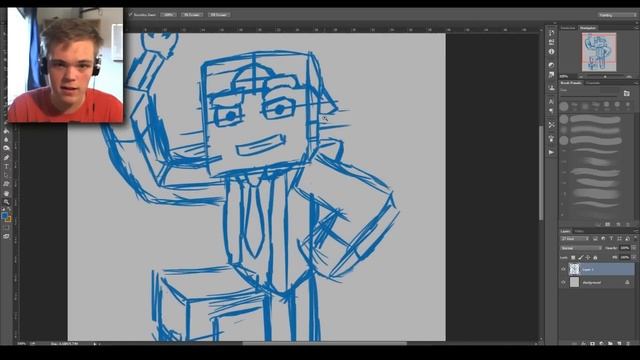Select the first round brush thumbnail
The width and height of the screenshot is (640, 360).
(x=564, y=107)
